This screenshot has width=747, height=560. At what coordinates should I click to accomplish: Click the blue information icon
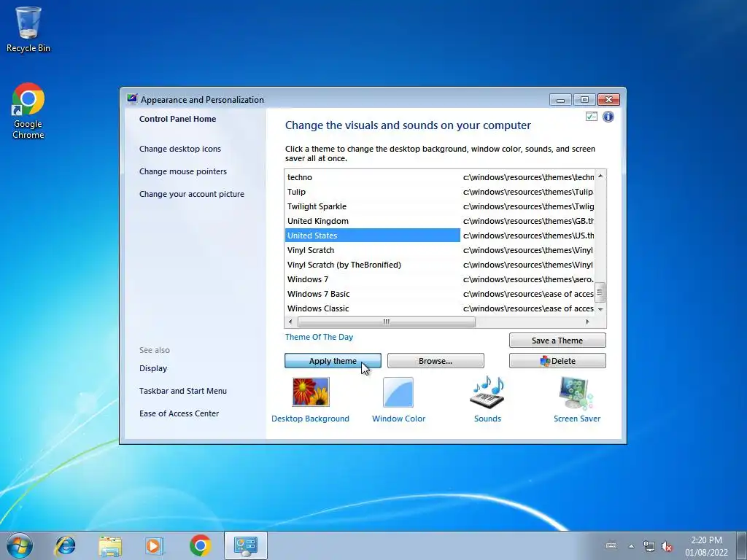tap(608, 117)
